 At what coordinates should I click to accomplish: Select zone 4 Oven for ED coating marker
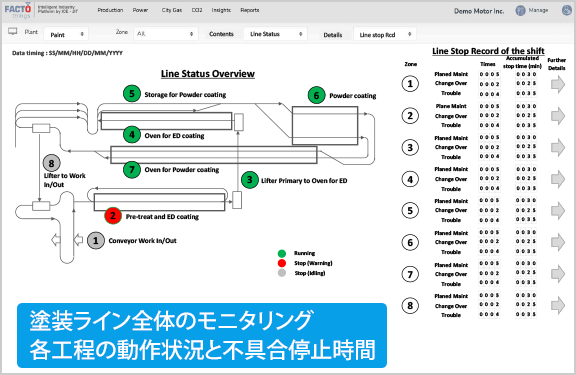132,135
